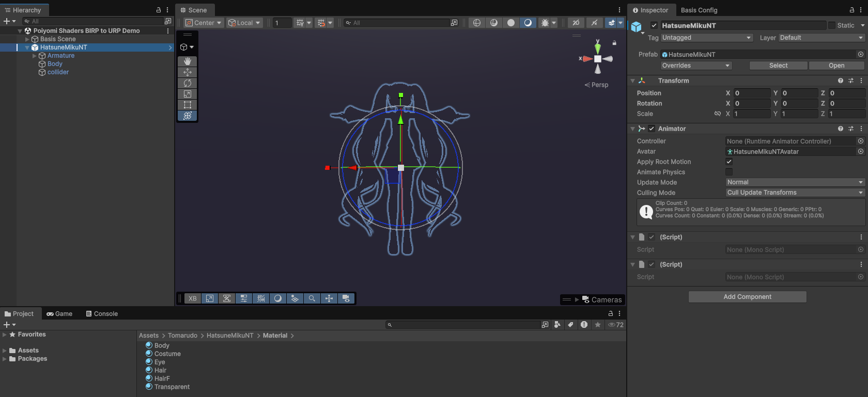Click the prefab Open button
Viewport: 868px width, 397px height.
coord(836,66)
